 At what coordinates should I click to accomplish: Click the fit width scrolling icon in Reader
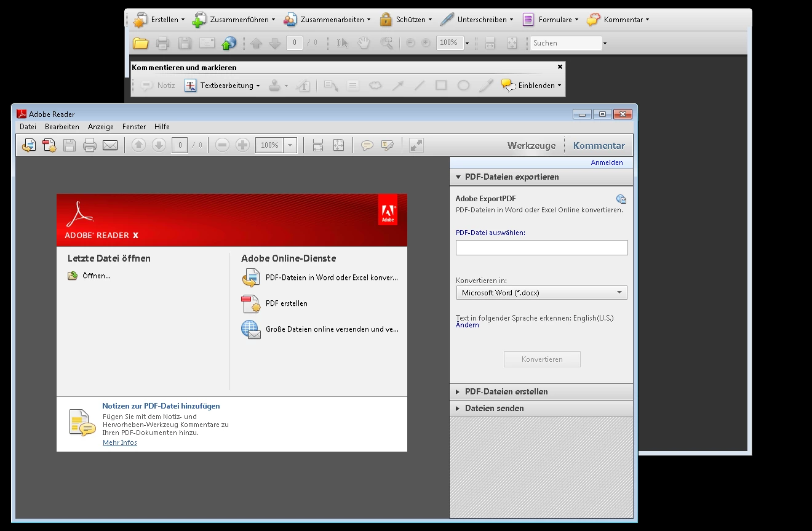coord(318,145)
